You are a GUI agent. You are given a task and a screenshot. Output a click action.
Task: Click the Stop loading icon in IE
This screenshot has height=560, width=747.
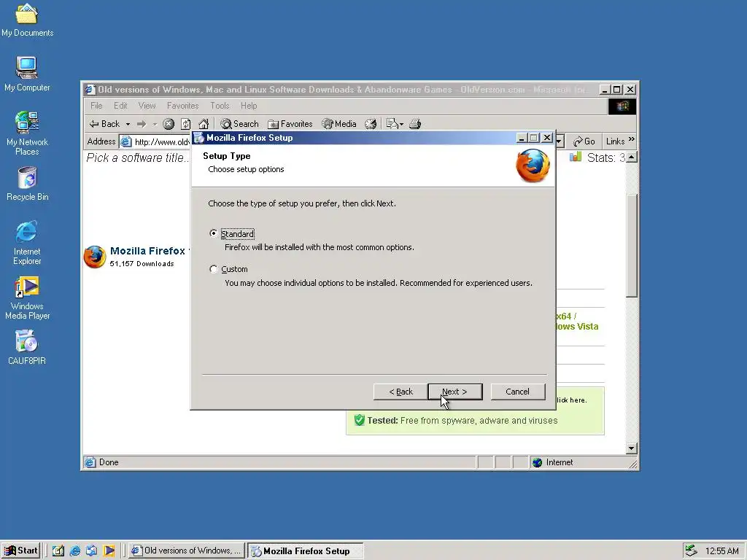point(169,124)
